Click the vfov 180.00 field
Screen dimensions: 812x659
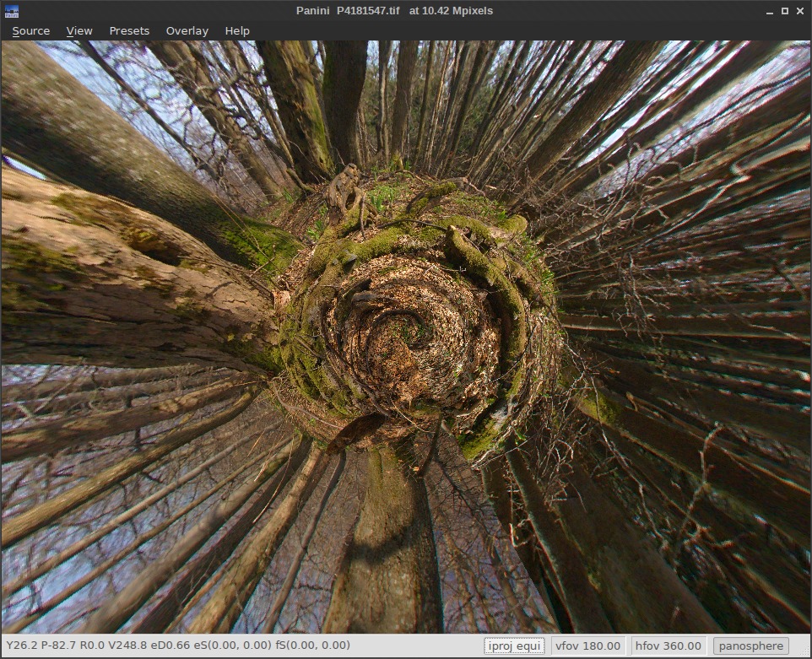pyautogui.click(x=587, y=645)
